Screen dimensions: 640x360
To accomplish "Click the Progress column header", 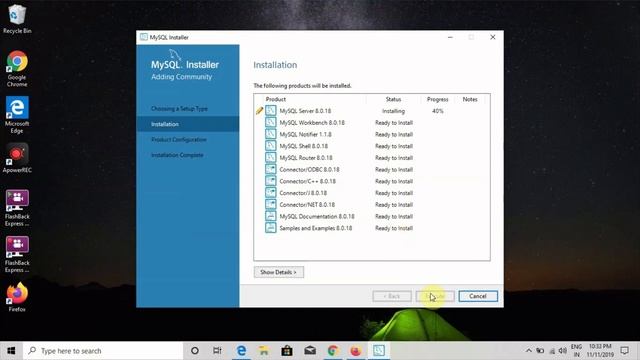I will click(x=438, y=99).
